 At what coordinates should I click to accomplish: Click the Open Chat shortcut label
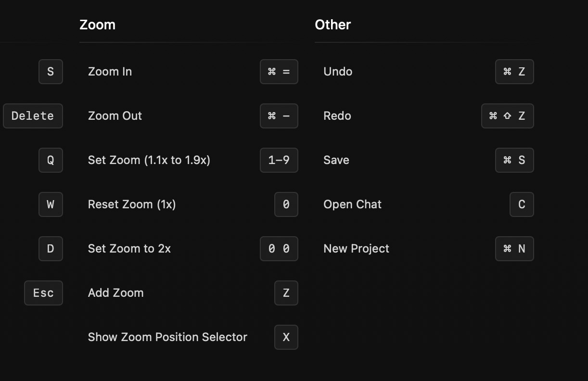click(x=352, y=204)
